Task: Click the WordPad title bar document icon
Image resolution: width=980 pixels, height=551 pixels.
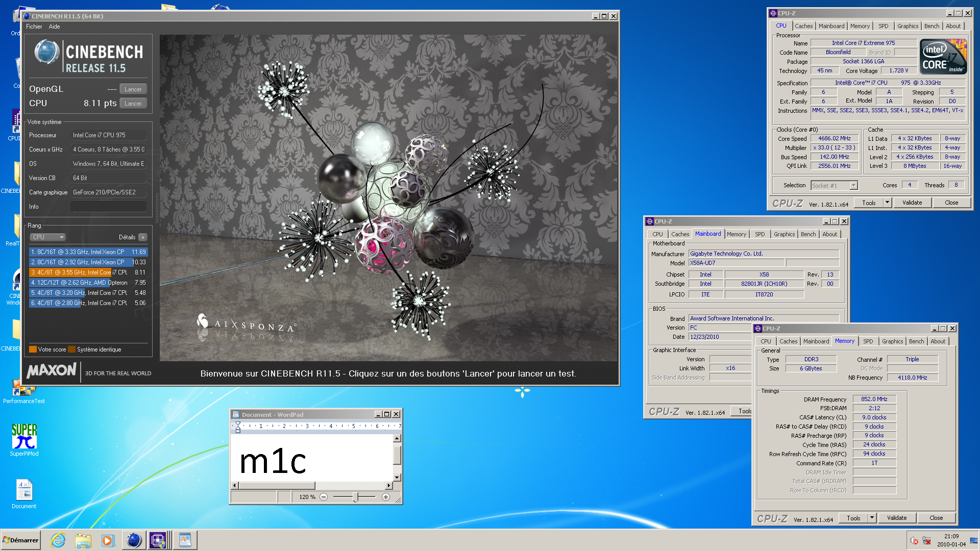Action: point(236,414)
